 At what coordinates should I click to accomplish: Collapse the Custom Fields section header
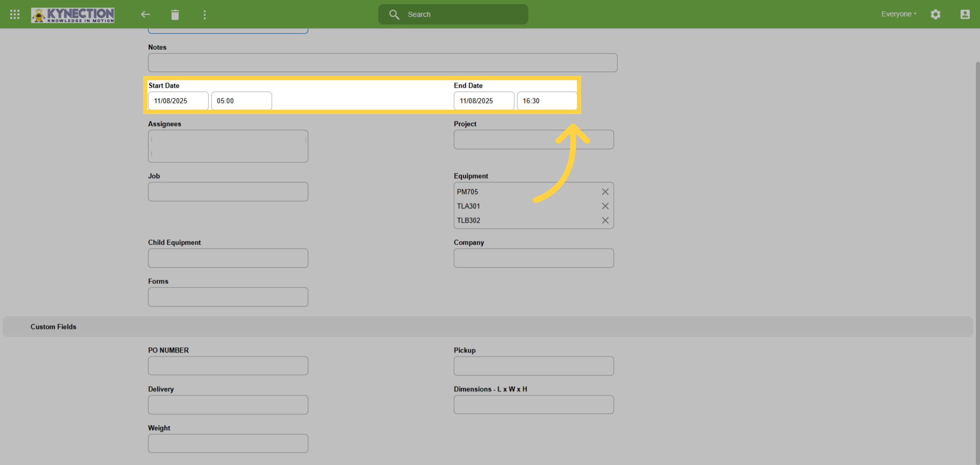click(488, 327)
